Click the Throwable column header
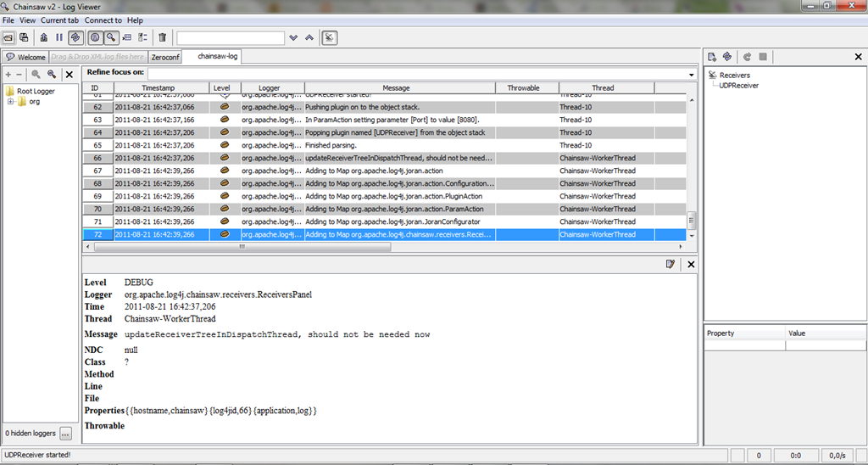This screenshot has height=465, width=868. click(x=527, y=87)
